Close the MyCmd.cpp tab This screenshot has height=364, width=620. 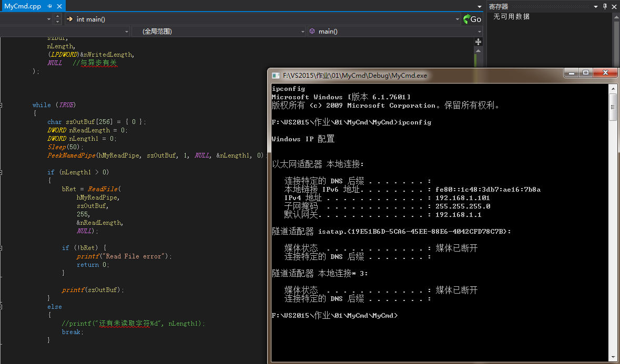(59, 6)
